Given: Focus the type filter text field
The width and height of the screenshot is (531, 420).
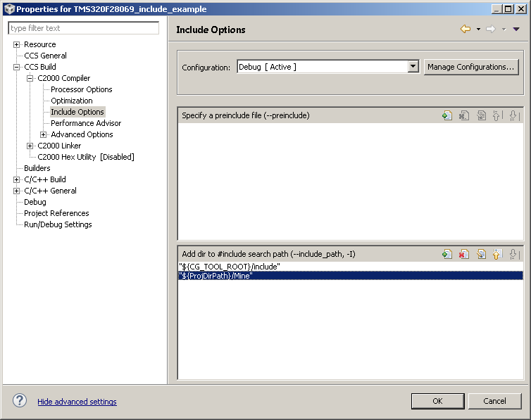Looking at the screenshot, I should (83, 28).
